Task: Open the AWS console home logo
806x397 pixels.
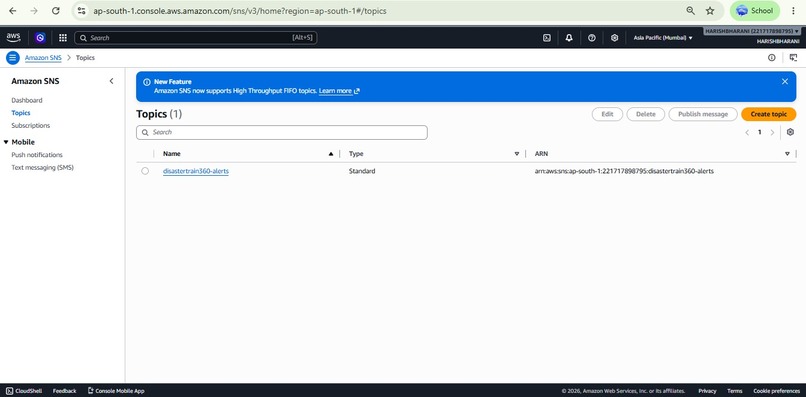Action: click(13, 37)
